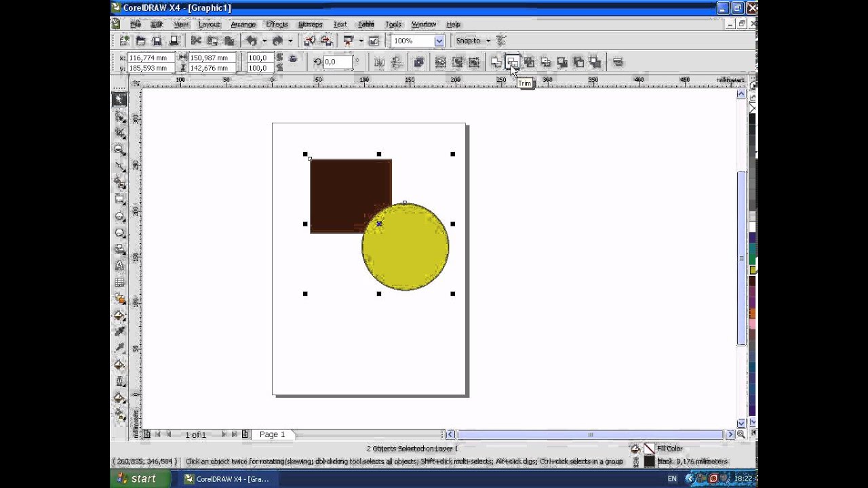Click the Mirror vertically icon

(396, 62)
